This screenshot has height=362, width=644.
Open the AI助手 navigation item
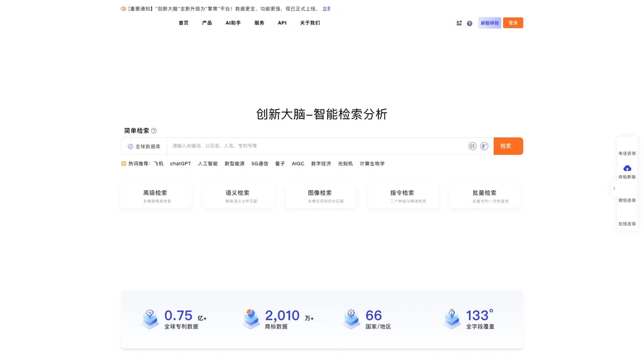coord(233,23)
